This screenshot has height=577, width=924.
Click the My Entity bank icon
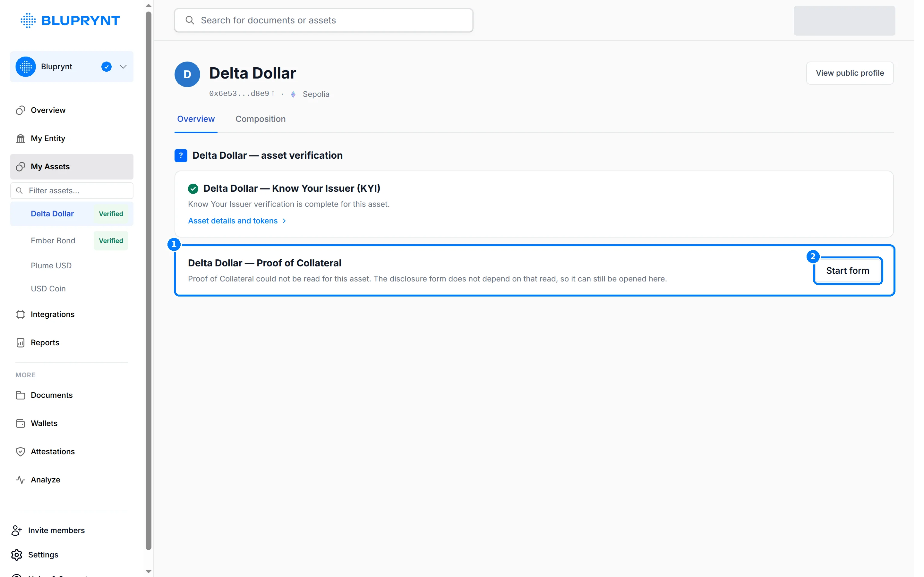21,138
